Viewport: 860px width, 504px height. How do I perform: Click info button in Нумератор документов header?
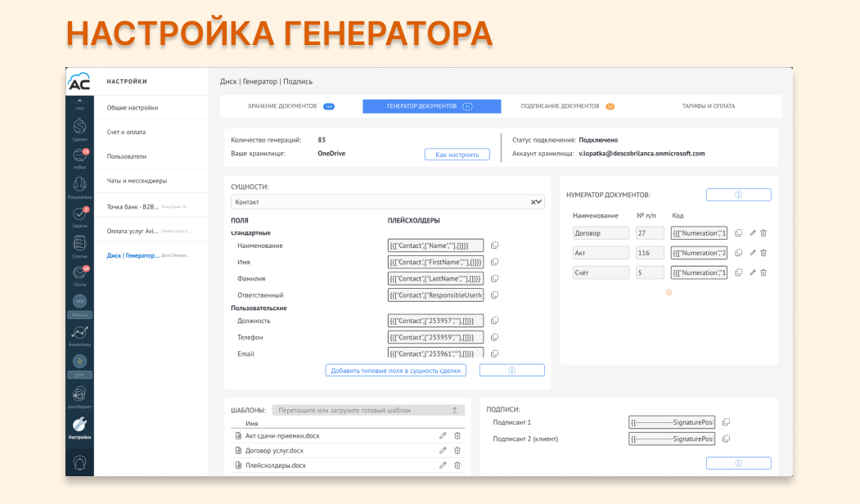[738, 195]
